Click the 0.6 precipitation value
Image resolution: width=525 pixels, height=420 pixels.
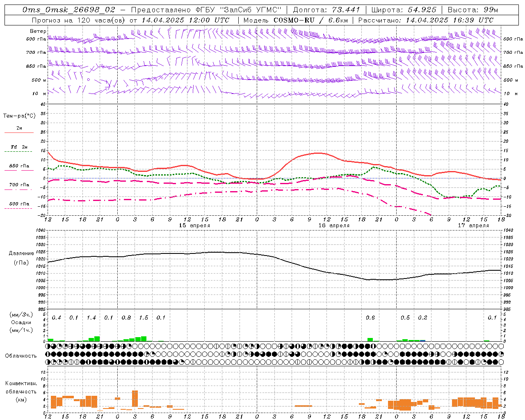[370, 318]
